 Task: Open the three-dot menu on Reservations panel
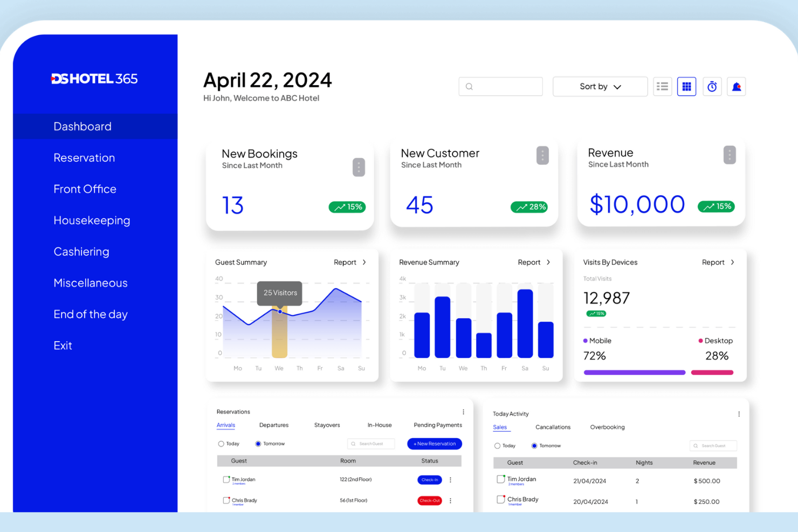tap(463, 411)
